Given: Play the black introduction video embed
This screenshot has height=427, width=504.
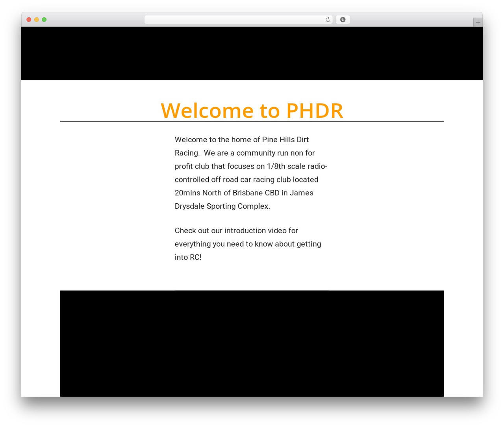Looking at the screenshot, I should tap(252, 343).
